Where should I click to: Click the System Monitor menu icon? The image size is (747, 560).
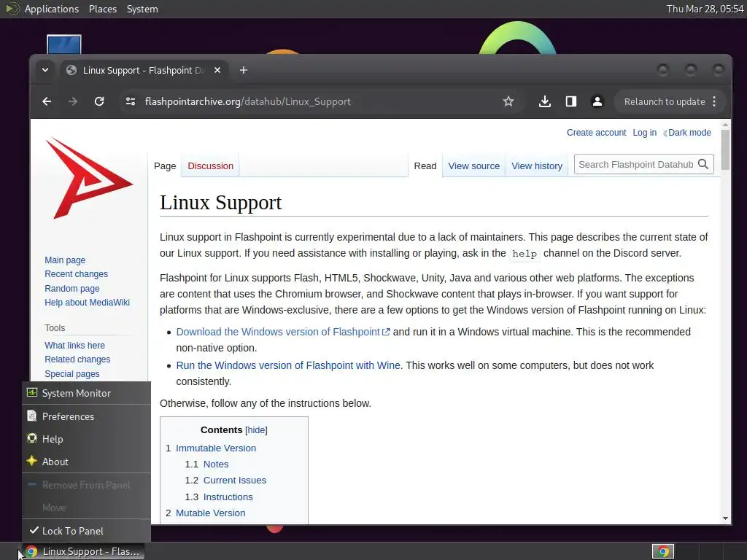32,392
